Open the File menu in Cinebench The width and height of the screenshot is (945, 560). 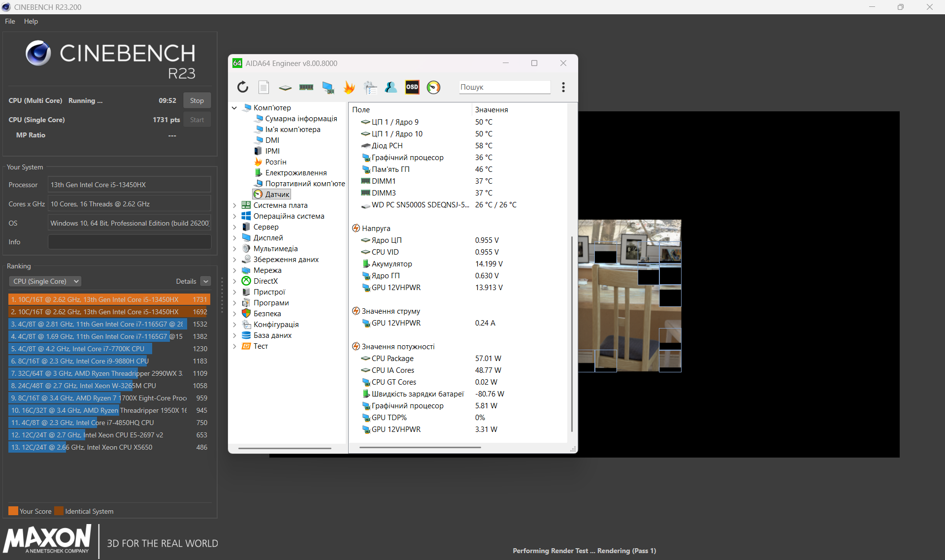point(10,21)
